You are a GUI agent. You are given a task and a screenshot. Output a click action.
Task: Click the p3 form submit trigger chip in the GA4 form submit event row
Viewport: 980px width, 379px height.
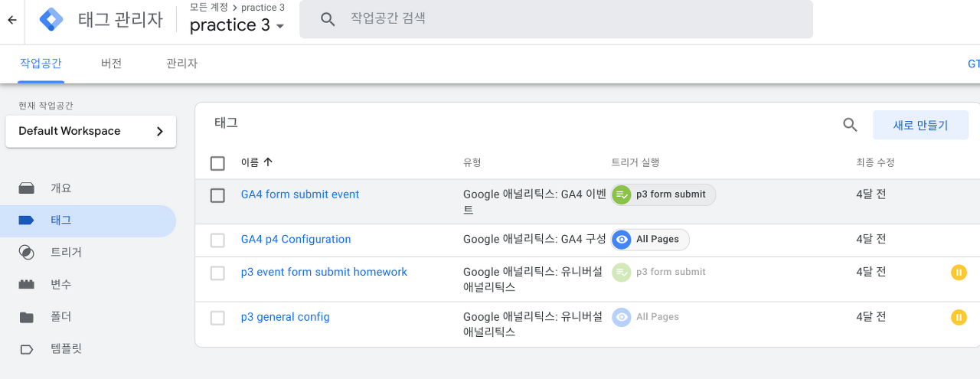[x=663, y=194]
